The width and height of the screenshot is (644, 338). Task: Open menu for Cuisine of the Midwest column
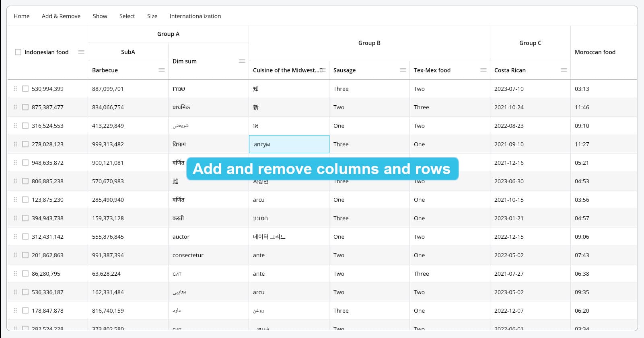(323, 70)
